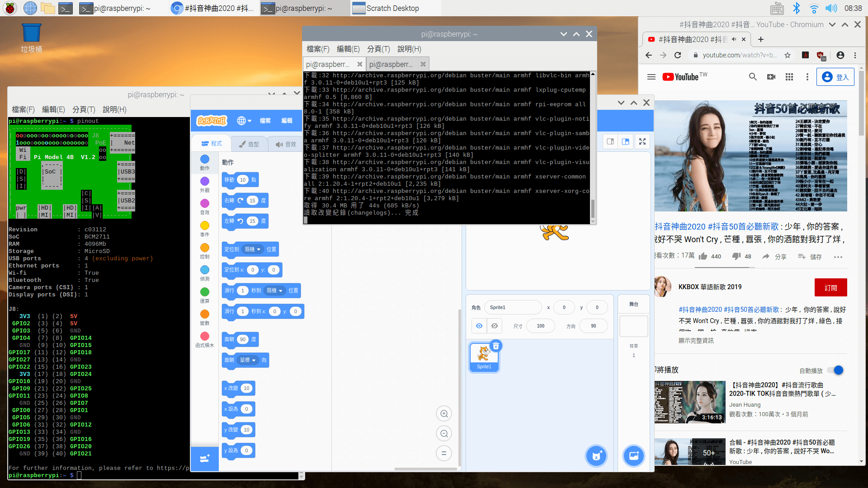Open the 鼠標 dropdown in the 面朝 block

(247, 360)
